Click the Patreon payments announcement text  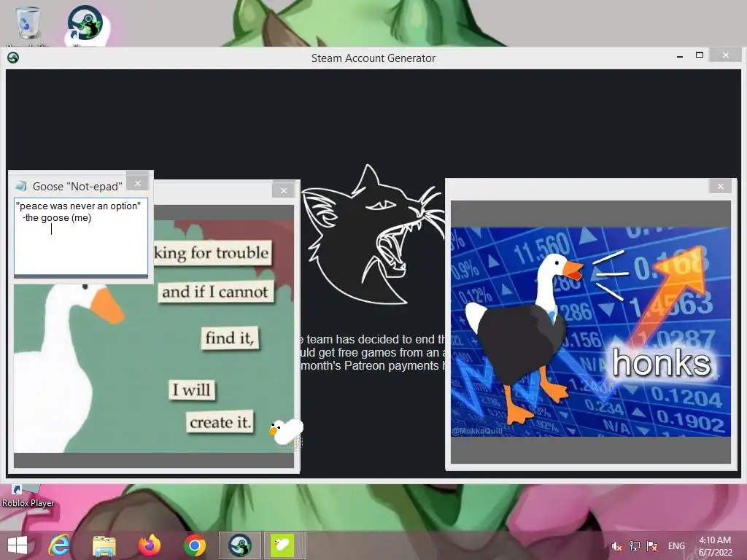[x=373, y=352]
